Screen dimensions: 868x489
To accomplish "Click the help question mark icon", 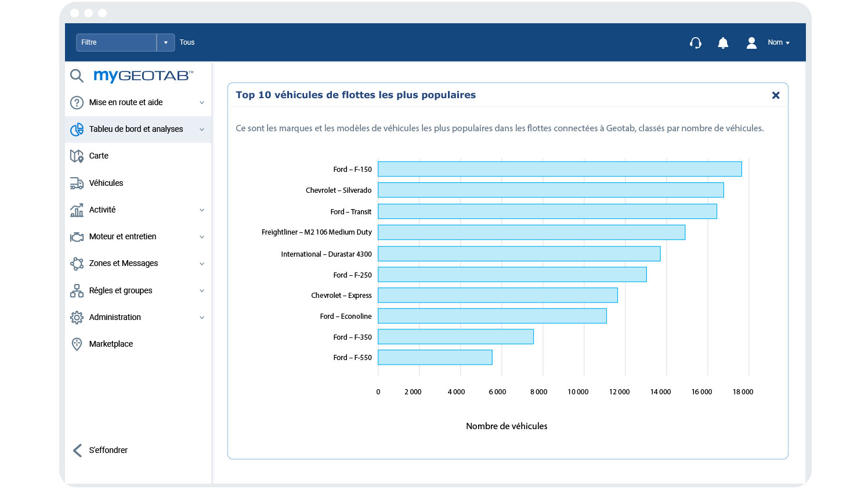I will [x=77, y=103].
